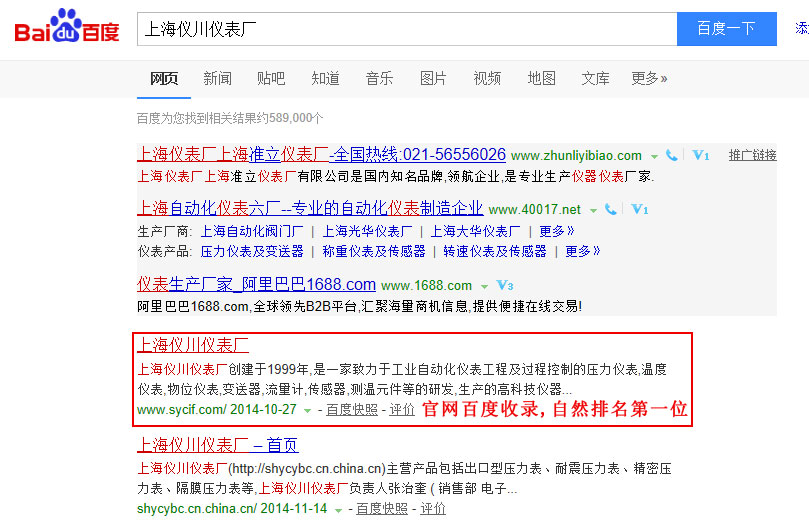This screenshot has width=809, height=526.
Task: Switch to the 知道 tab
Action: click(325, 78)
